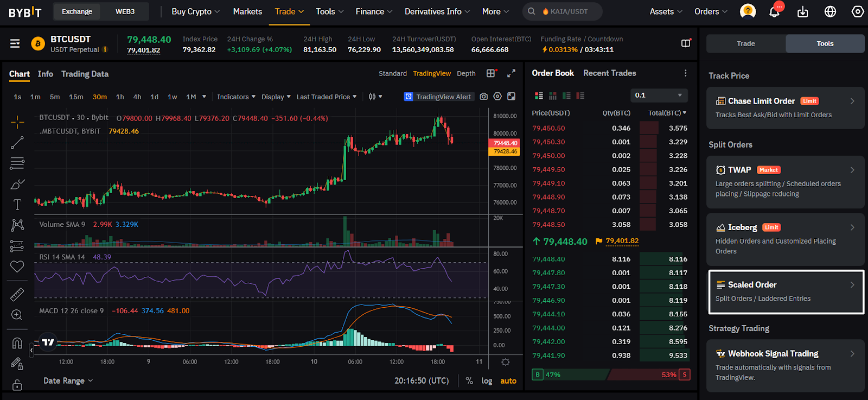868x400 pixels.
Task: Open notifications bell icon
Action: 774,11
